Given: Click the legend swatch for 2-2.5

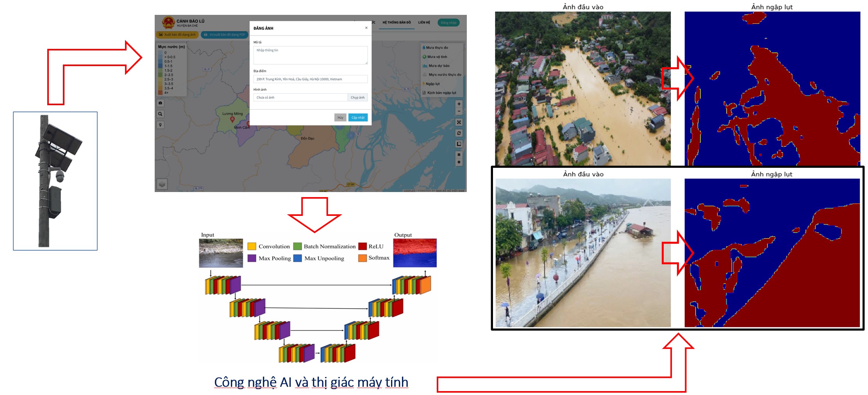Looking at the screenshot, I should pyautogui.click(x=160, y=75).
